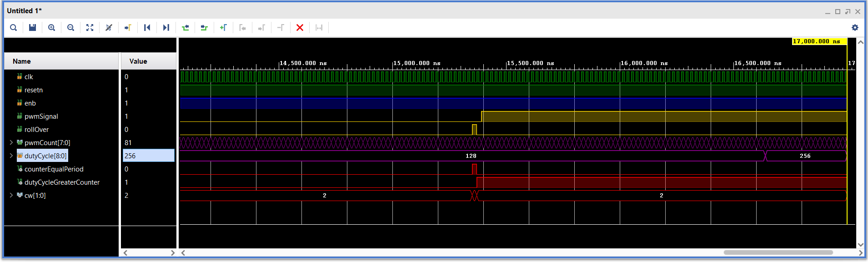868x262 pixels.
Task: Maximize the waveform window
Action: click(x=838, y=11)
